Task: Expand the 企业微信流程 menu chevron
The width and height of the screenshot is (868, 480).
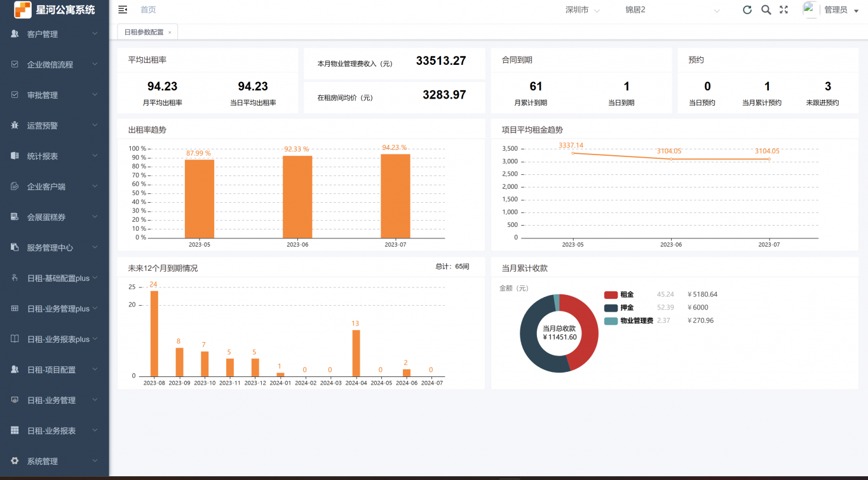Action: [95, 64]
